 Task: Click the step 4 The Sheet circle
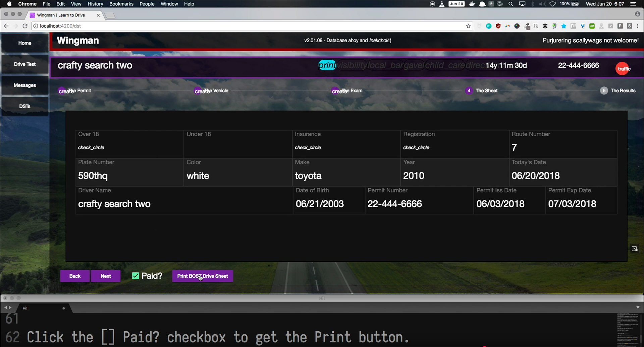click(x=469, y=90)
